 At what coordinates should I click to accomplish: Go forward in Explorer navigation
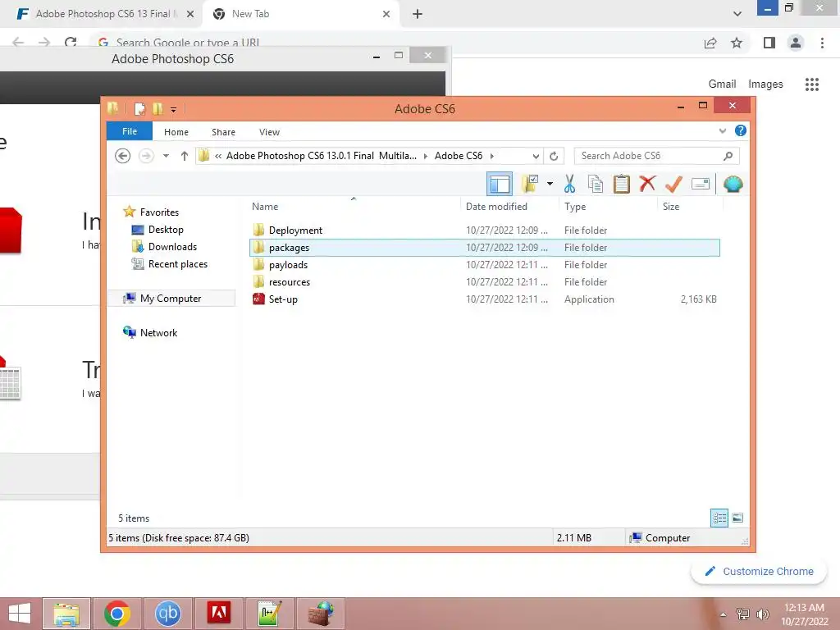coord(146,156)
